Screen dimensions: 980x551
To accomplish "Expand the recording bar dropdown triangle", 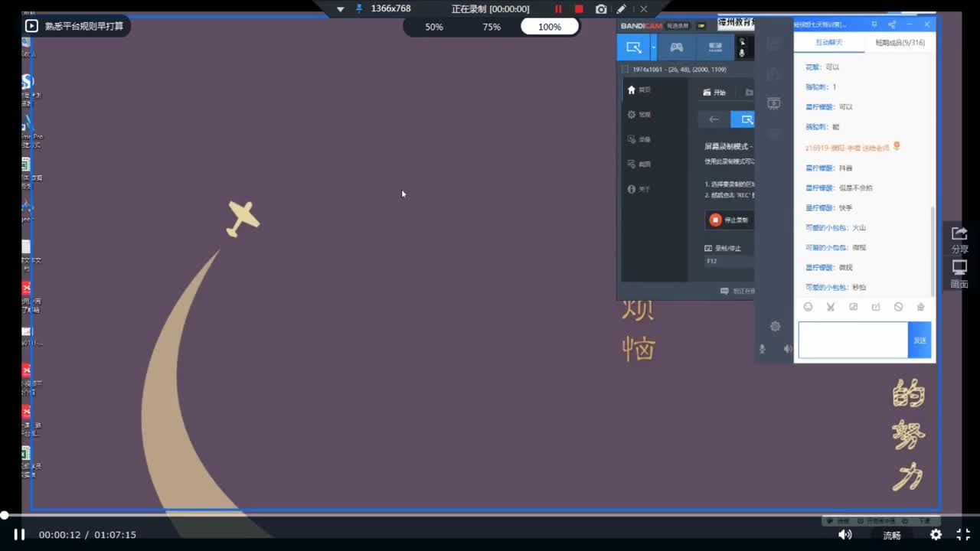I will (340, 9).
